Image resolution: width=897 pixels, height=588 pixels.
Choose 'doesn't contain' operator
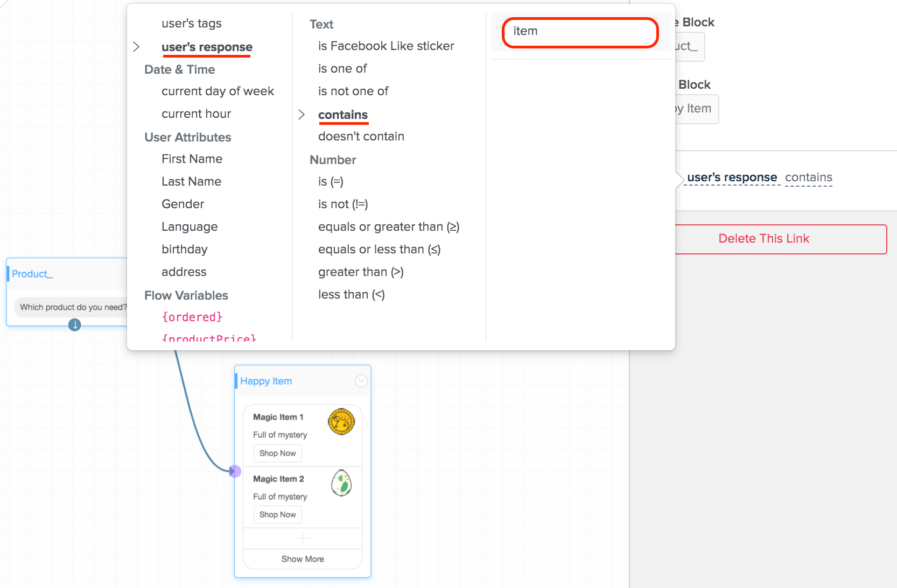coord(361,136)
